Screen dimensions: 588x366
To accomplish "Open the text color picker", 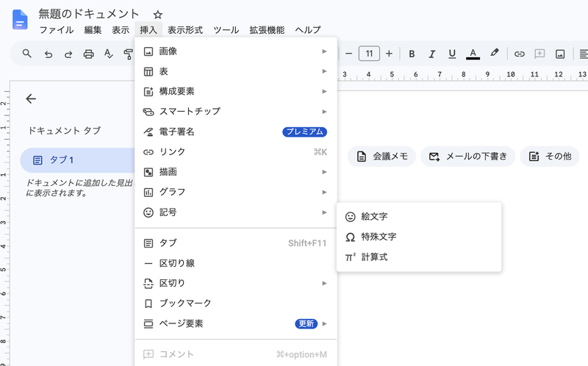I will click(473, 54).
